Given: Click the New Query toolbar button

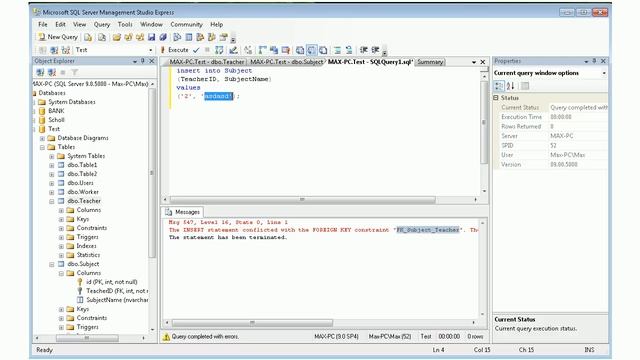Looking at the screenshot, I should point(58,37).
